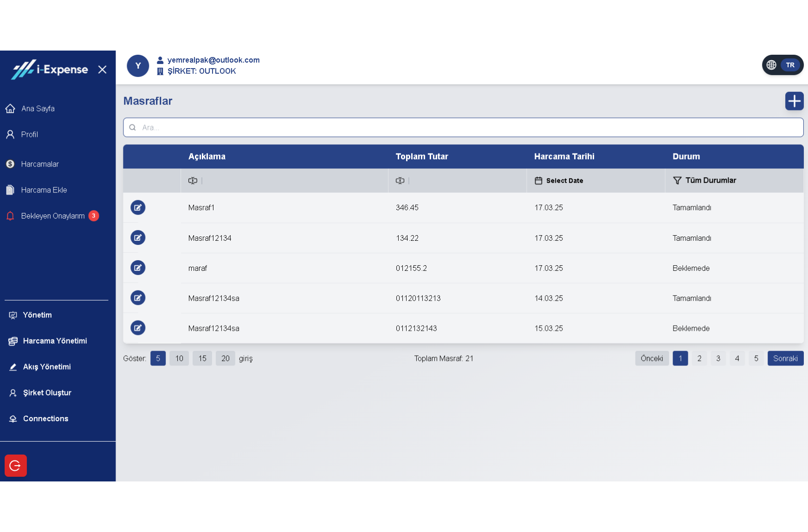Image resolution: width=808 pixels, height=532 pixels.
Task: Open the Select Date picker
Action: click(564, 180)
